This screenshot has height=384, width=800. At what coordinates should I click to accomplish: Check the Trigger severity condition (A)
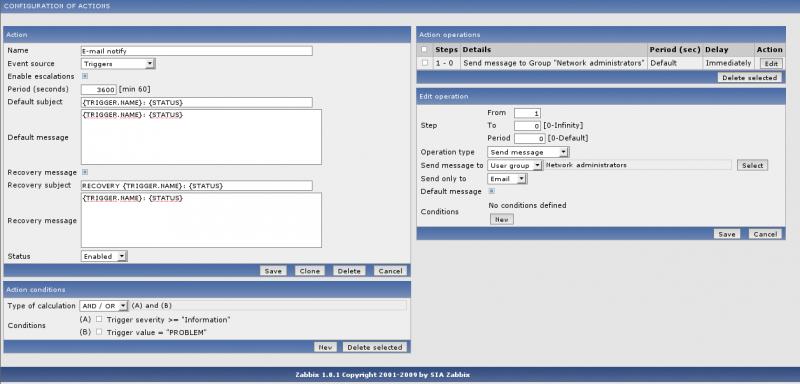(x=99, y=319)
